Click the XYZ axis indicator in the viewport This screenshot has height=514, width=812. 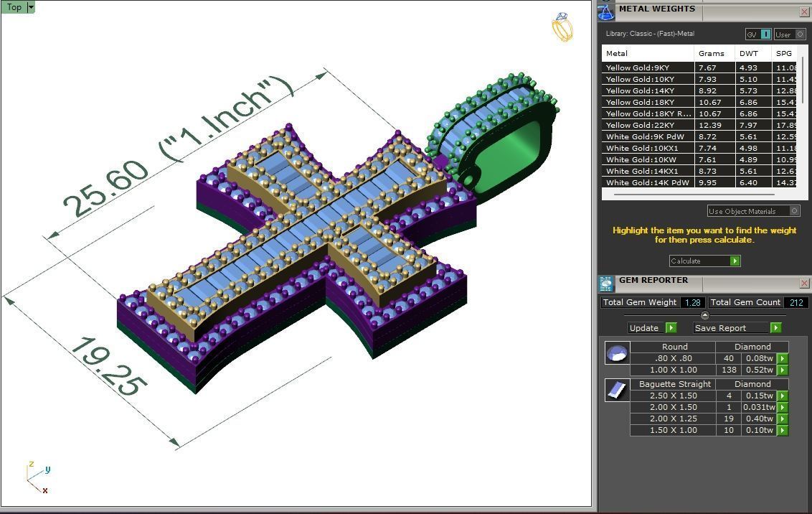click(x=38, y=477)
